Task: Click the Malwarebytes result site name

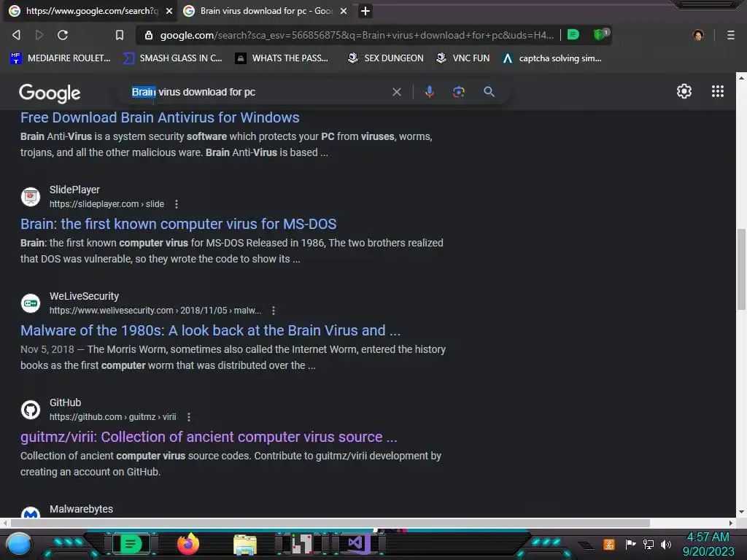Action: pyautogui.click(x=81, y=509)
